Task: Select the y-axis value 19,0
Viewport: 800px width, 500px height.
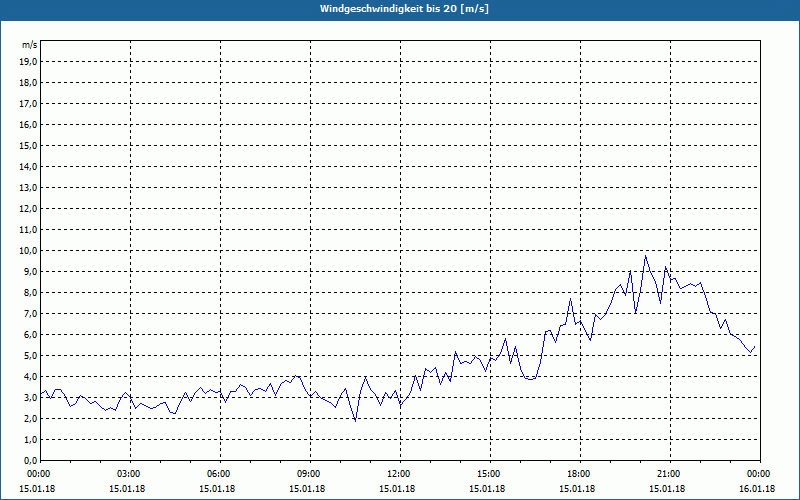Action: click(28, 62)
